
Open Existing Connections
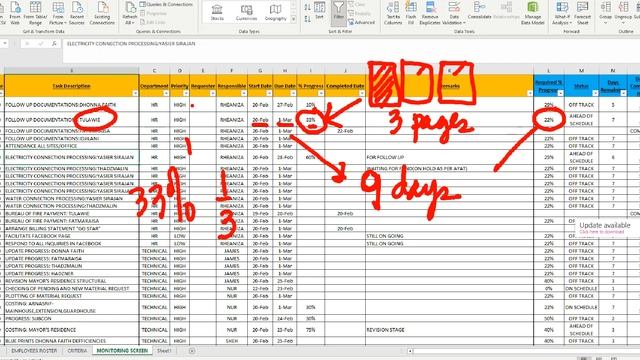[102, 12]
